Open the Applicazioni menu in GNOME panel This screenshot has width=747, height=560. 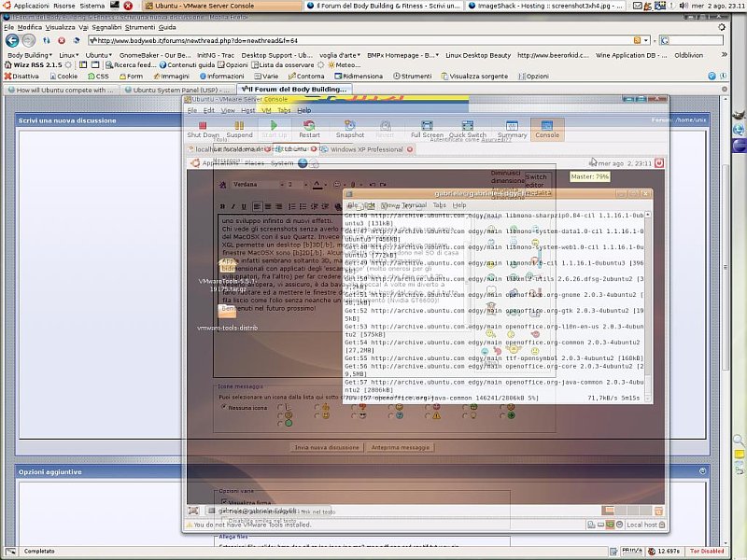(27, 6)
